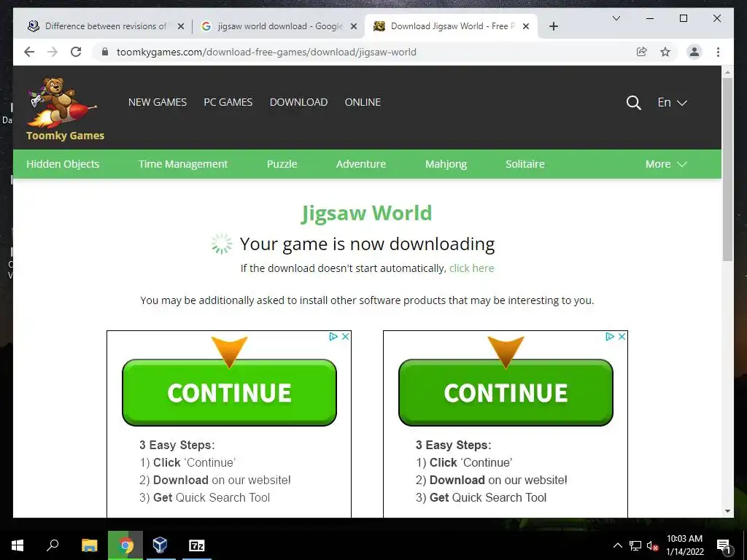
Task: Open the NEW GAMES menu item
Action: pos(158,102)
